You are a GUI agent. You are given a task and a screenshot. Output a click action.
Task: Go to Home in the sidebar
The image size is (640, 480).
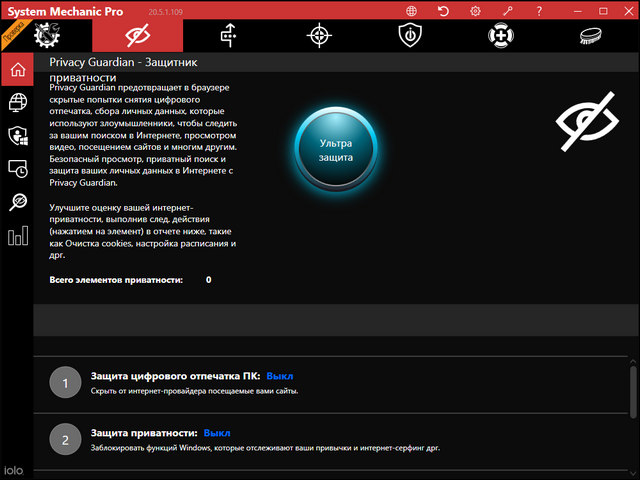click(18, 69)
